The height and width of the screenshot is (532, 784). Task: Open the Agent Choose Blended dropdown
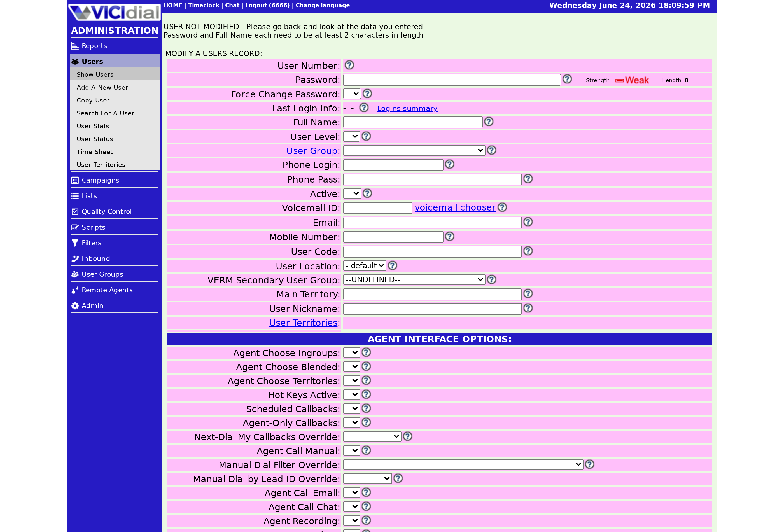tap(351, 367)
